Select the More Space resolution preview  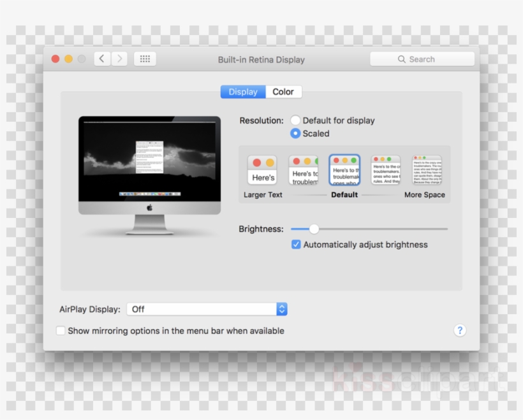(426, 169)
